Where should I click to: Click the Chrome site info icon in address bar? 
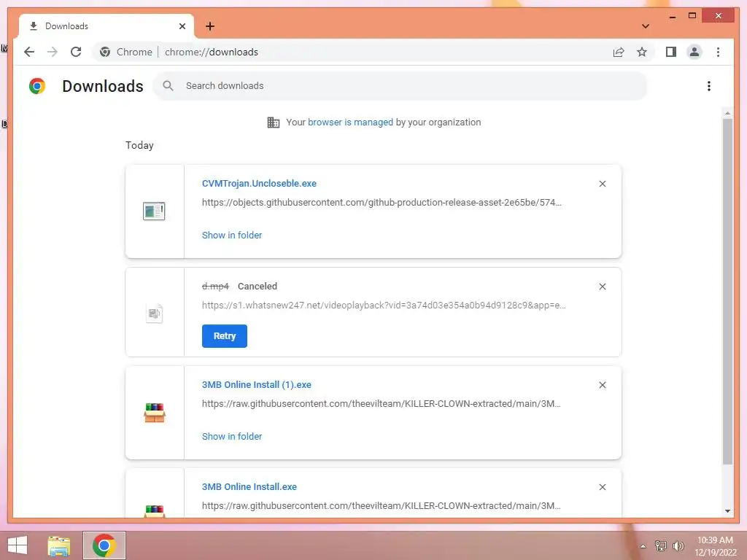[105, 52]
